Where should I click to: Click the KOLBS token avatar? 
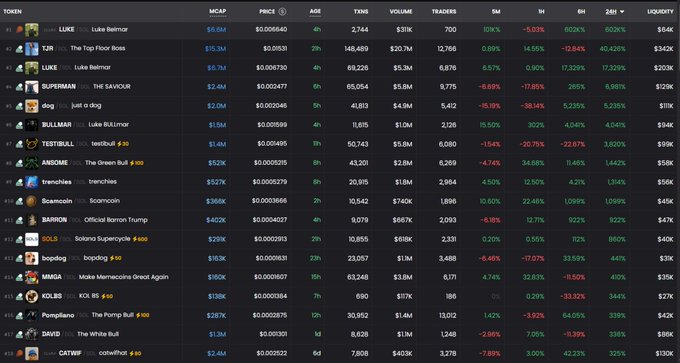click(x=32, y=297)
